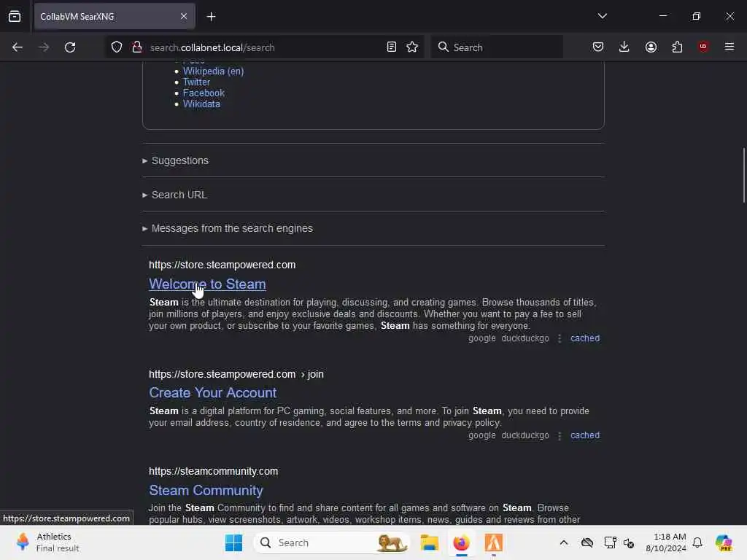This screenshot has width=747, height=560.
Task: Click https://store.steampowered.com URL of first result
Action: pyautogui.click(x=222, y=265)
